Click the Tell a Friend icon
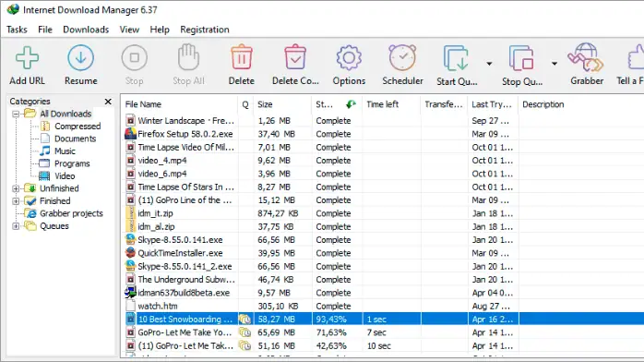This screenshot has width=644, height=362. coord(636,57)
